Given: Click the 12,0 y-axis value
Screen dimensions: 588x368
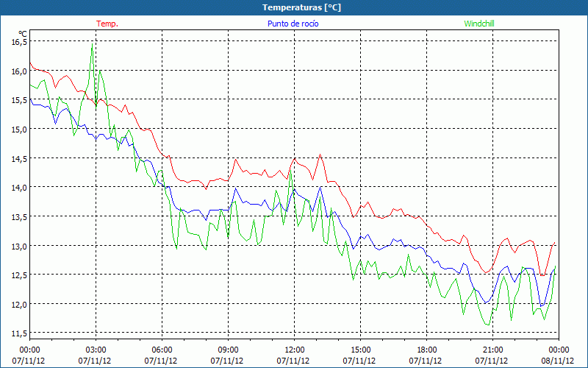Looking at the screenshot, I should 18,303.
